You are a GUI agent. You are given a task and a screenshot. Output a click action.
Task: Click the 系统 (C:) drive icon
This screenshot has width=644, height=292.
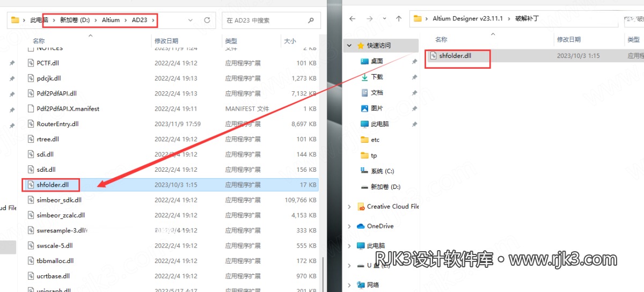364,171
